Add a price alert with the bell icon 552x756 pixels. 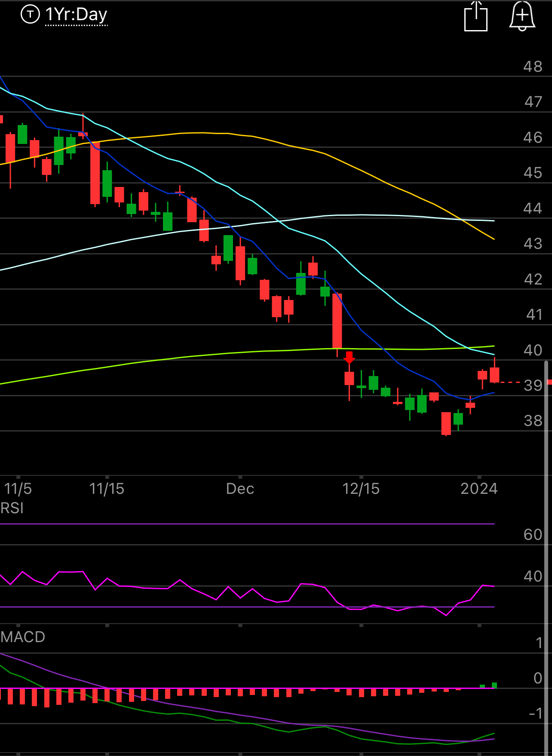point(522,16)
